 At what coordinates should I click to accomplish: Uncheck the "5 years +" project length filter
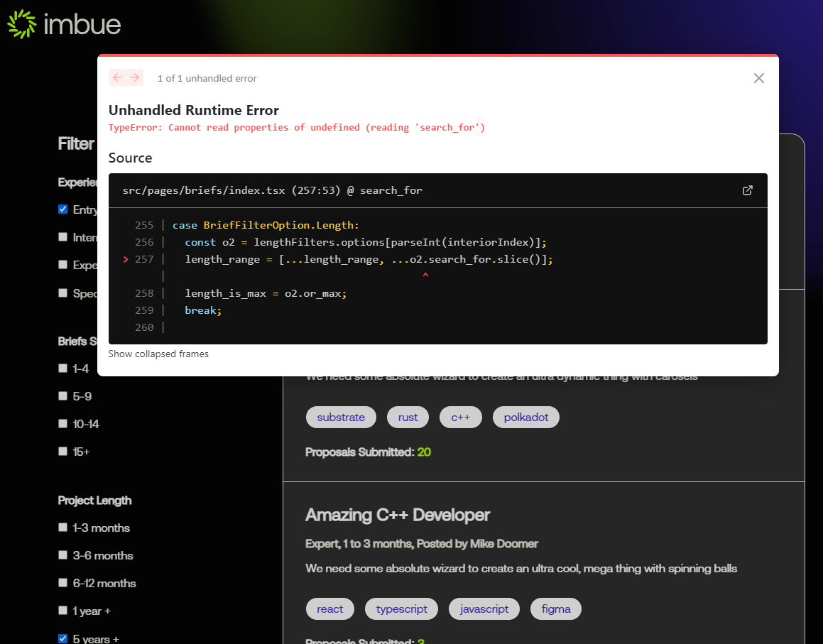(x=63, y=638)
